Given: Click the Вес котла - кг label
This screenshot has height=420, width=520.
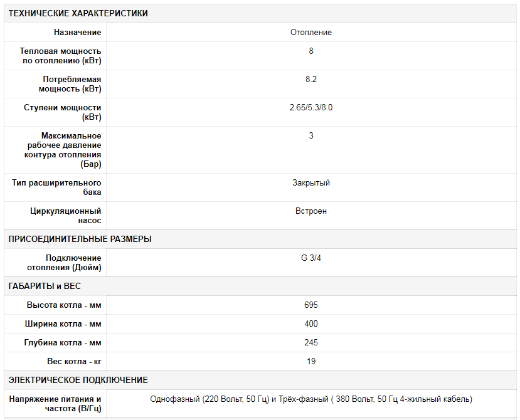Looking at the screenshot, I should (x=74, y=362).
